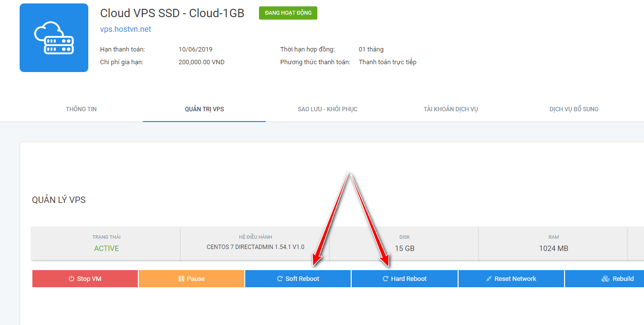The height and width of the screenshot is (325, 644).
Task: Click the green ĐANG HOẠT ĐỘNG status badge
Action: 288,13
